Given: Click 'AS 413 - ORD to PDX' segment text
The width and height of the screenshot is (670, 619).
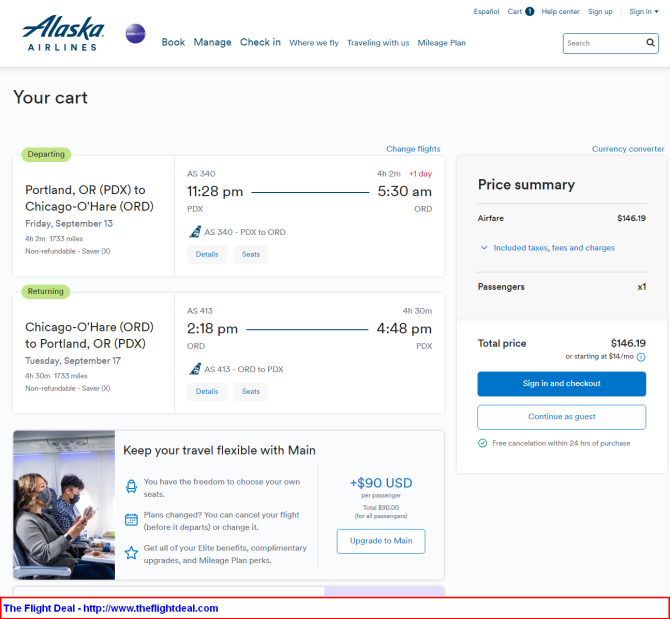Looking at the screenshot, I should tap(244, 369).
